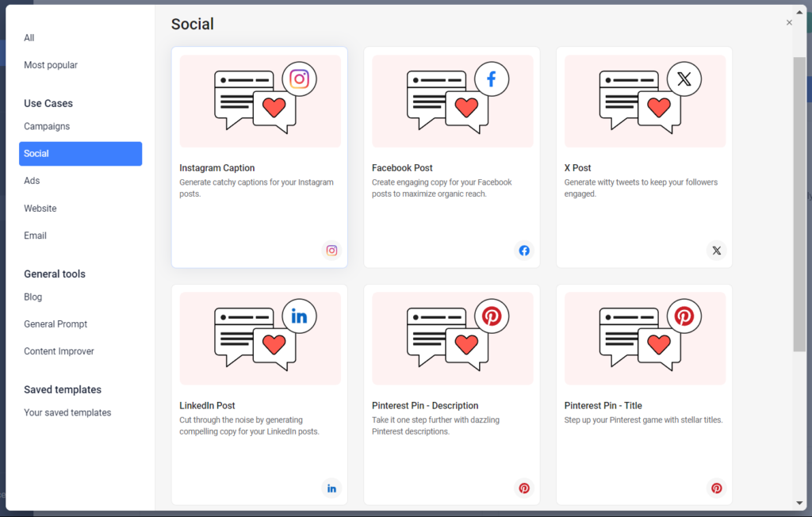The width and height of the screenshot is (812, 517).
Task: Select Most popular category
Action: click(51, 65)
